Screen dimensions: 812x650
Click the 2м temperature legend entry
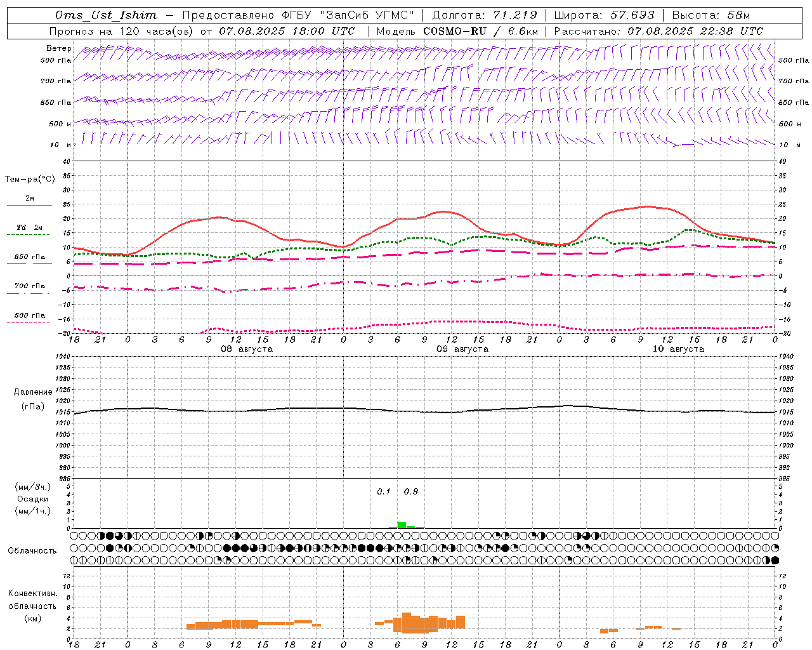tap(30, 199)
